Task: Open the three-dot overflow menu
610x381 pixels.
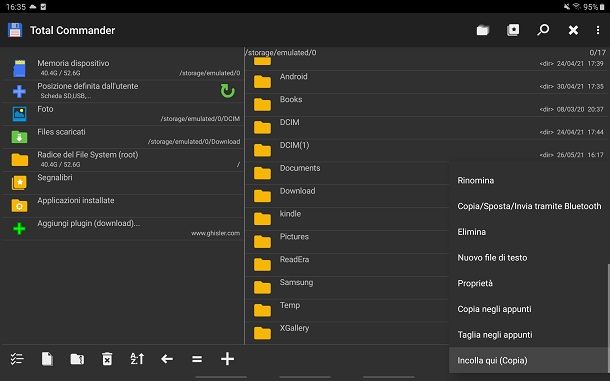Action: point(598,30)
